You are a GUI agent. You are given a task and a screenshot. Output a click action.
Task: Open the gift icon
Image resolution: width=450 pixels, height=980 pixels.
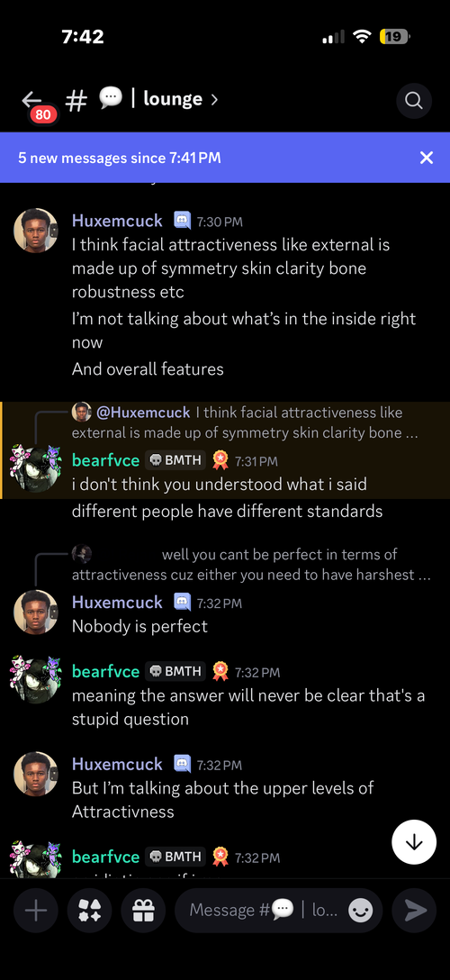(x=144, y=911)
